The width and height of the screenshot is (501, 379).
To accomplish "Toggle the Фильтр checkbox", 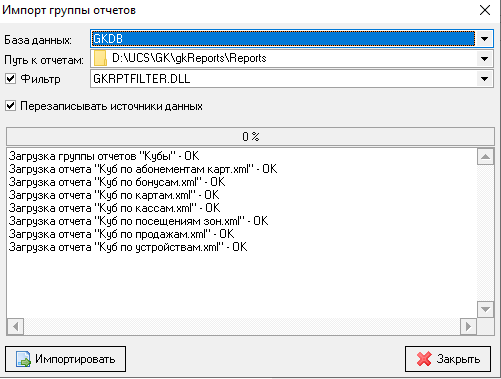I will pyautogui.click(x=10, y=79).
